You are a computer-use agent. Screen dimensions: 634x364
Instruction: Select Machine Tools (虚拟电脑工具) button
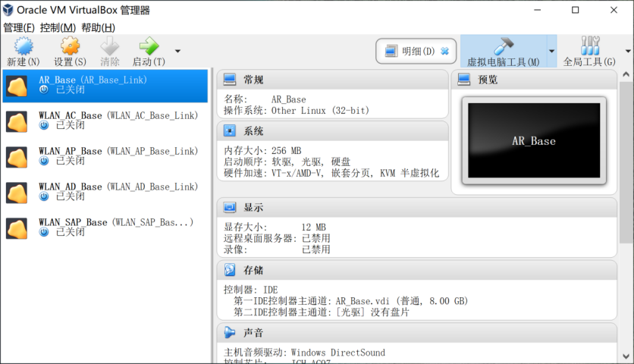click(x=504, y=52)
